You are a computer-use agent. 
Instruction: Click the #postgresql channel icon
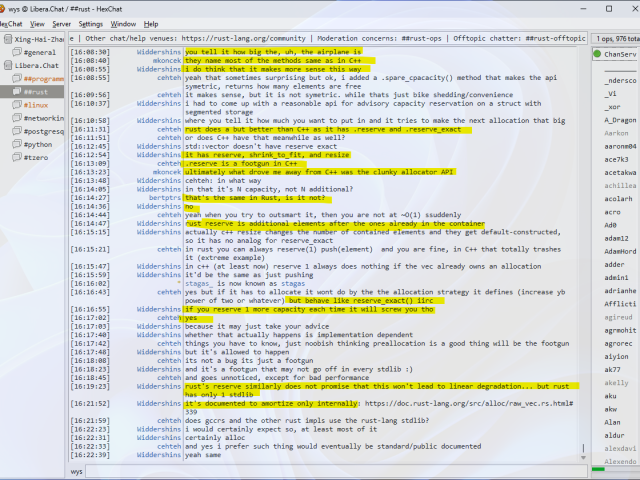(x=17, y=130)
